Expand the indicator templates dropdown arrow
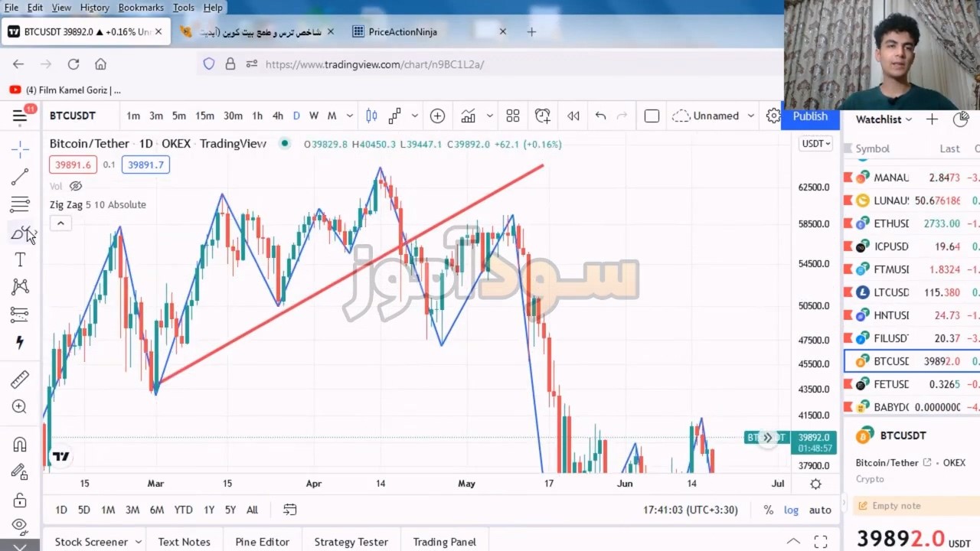The image size is (980, 551). 490,116
